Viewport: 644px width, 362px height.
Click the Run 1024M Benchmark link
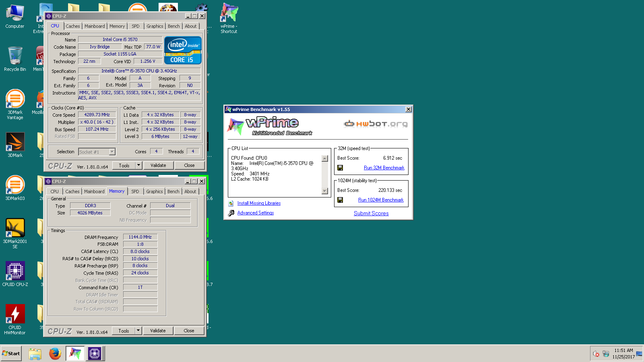[381, 200]
